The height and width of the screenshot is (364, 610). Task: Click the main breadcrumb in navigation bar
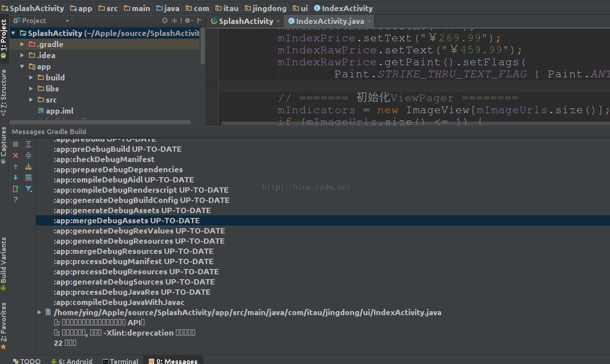pos(137,8)
